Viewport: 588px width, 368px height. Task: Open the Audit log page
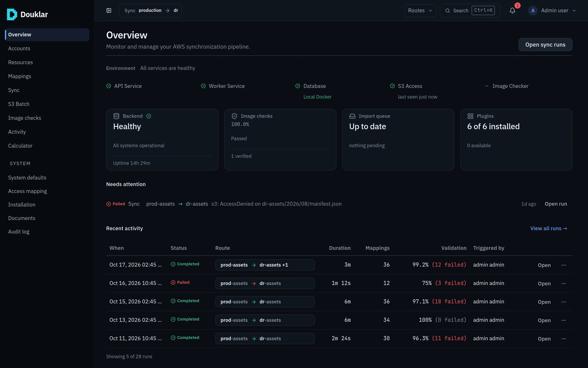47,231
